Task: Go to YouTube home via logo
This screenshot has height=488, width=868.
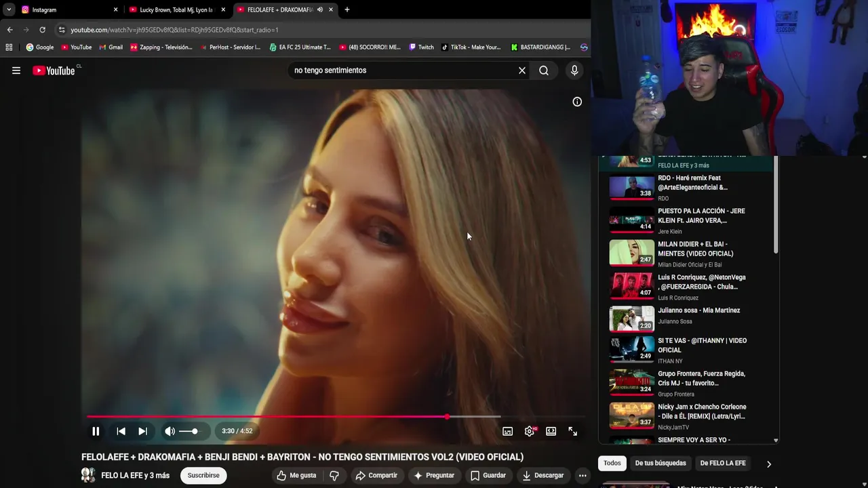Action: 54,70
